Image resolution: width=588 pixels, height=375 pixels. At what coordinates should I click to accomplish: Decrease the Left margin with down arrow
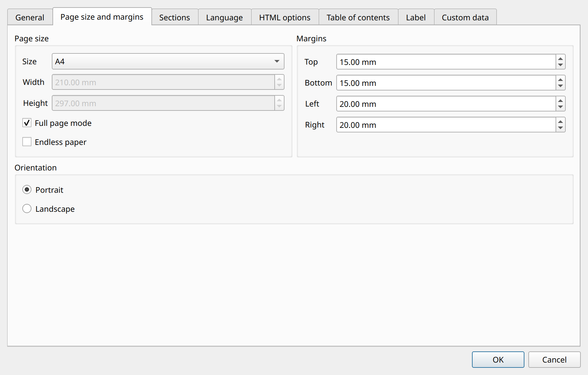(560, 107)
